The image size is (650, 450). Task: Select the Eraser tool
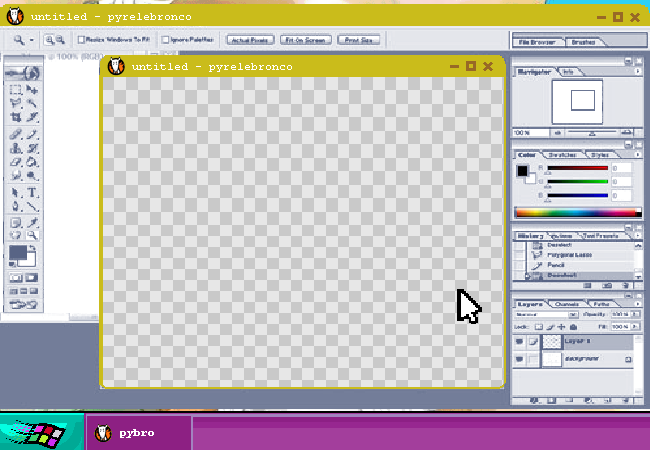[15, 162]
